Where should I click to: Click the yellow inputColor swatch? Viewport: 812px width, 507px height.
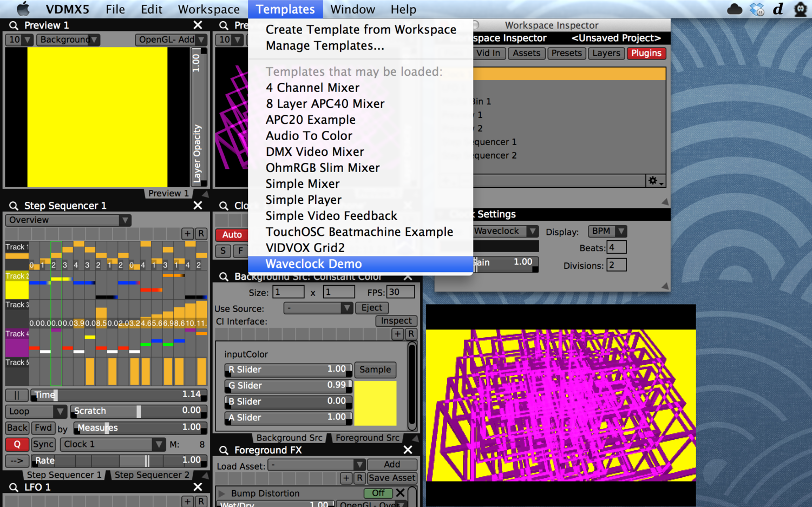pos(375,403)
